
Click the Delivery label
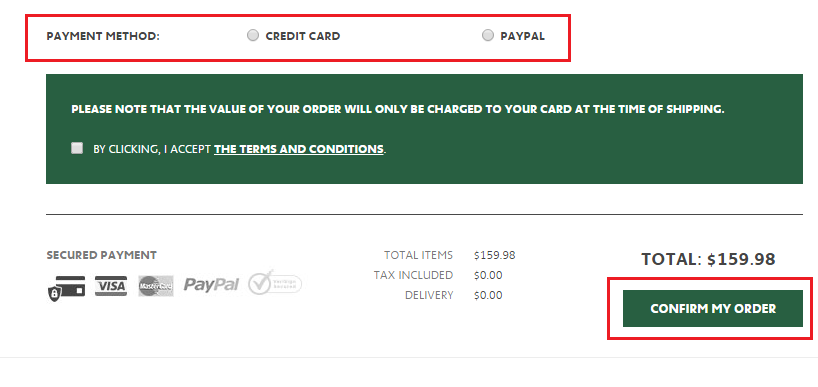(429, 295)
